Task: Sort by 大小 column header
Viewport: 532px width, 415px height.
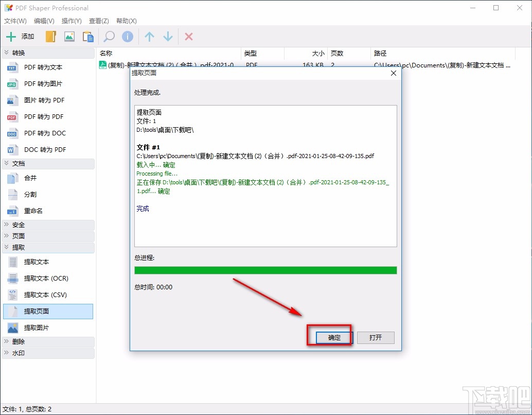Action: click(306, 54)
